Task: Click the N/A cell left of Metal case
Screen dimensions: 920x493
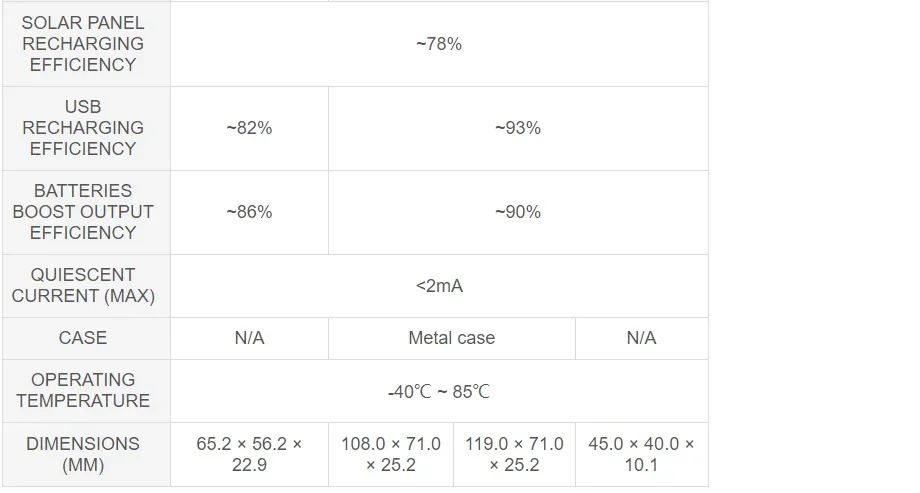Action: pyautogui.click(x=249, y=337)
